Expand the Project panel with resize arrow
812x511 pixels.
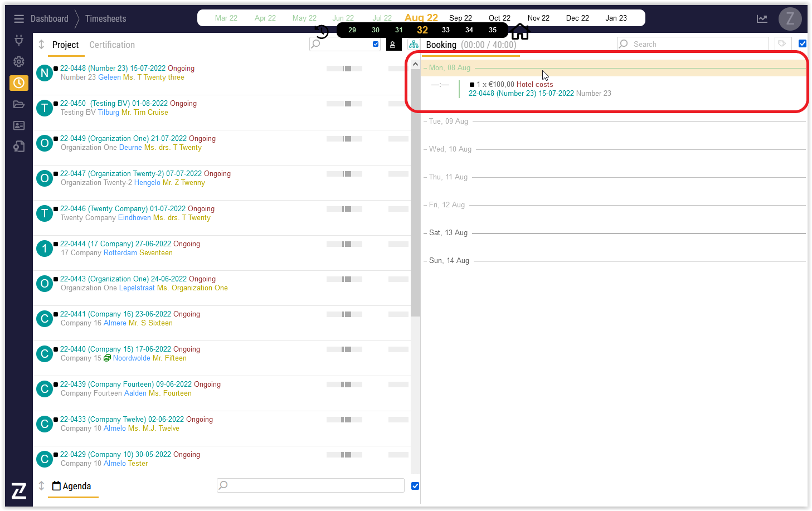click(x=41, y=45)
